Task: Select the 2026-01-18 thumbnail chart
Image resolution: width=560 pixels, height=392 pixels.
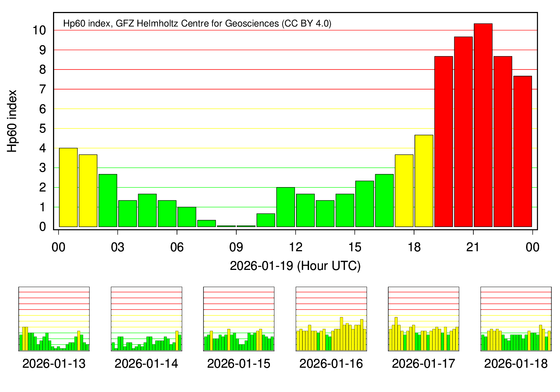Action: tap(516, 319)
